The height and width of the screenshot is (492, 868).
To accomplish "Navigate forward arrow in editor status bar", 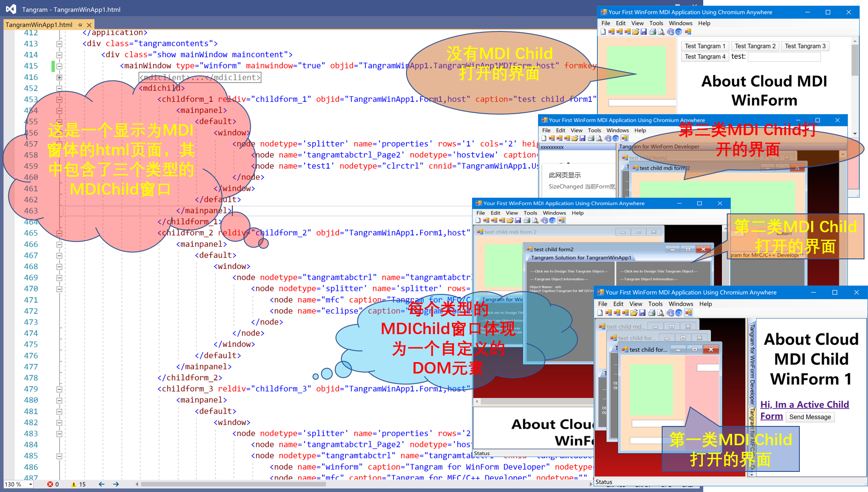I will pyautogui.click(x=116, y=484).
